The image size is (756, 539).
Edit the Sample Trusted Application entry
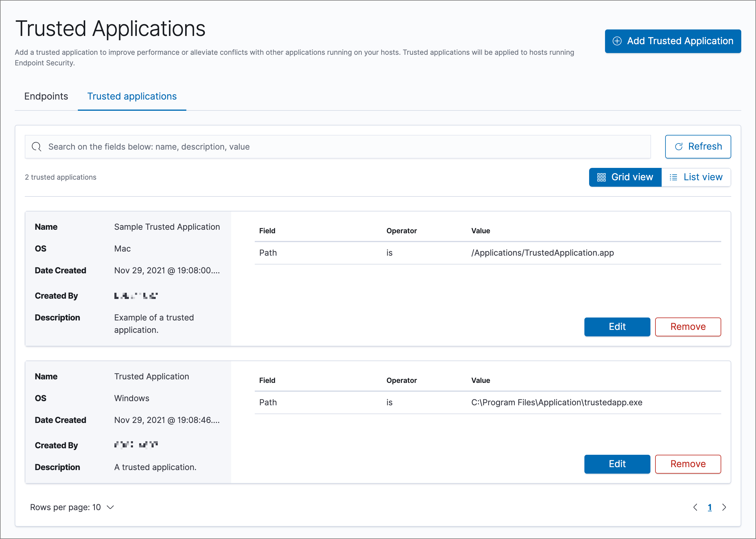(x=617, y=327)
